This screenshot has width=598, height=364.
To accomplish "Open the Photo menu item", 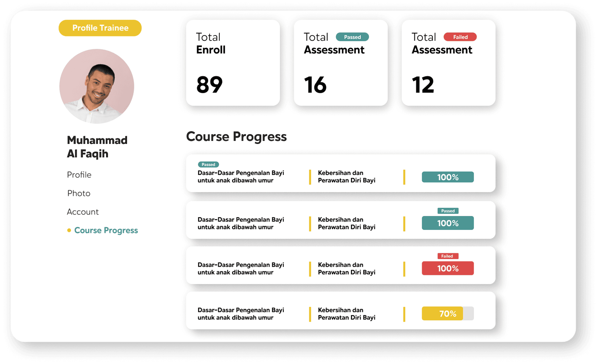I will click(x=79, y=193).
